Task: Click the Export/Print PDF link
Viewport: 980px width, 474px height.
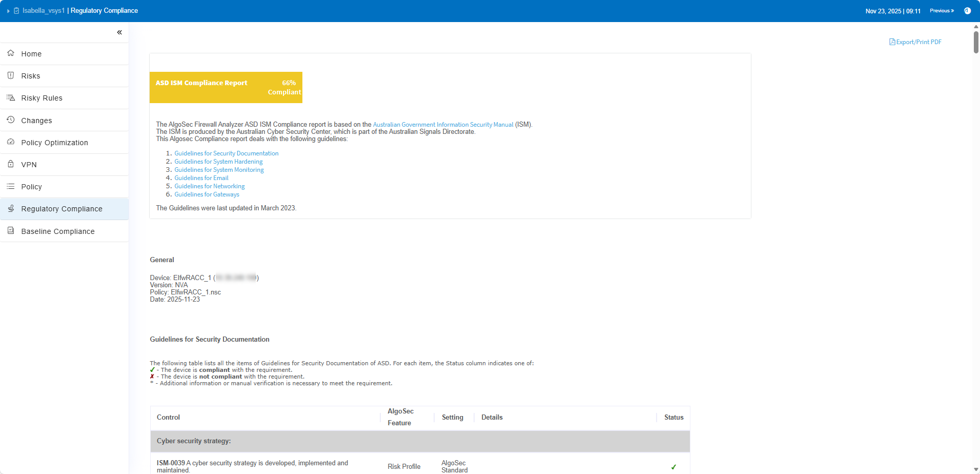Action: point(915,42)
